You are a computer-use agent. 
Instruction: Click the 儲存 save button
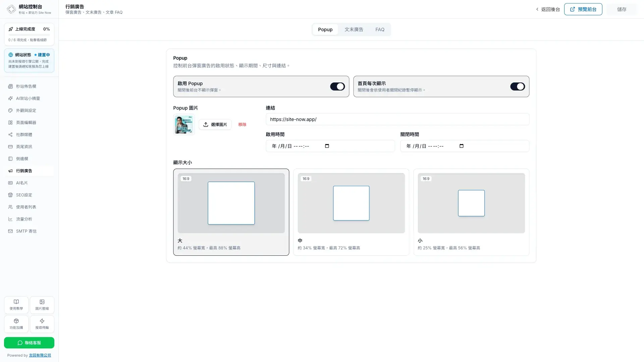point(622,9)
